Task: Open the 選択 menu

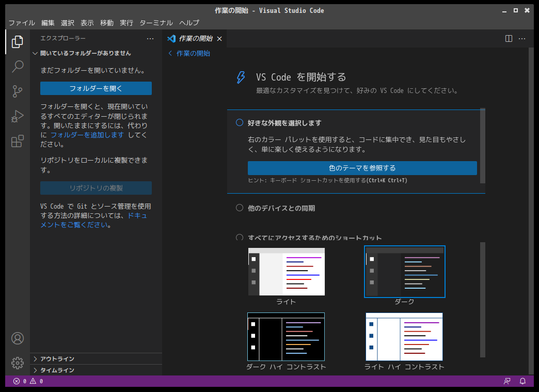Action: tap(67, 23)
